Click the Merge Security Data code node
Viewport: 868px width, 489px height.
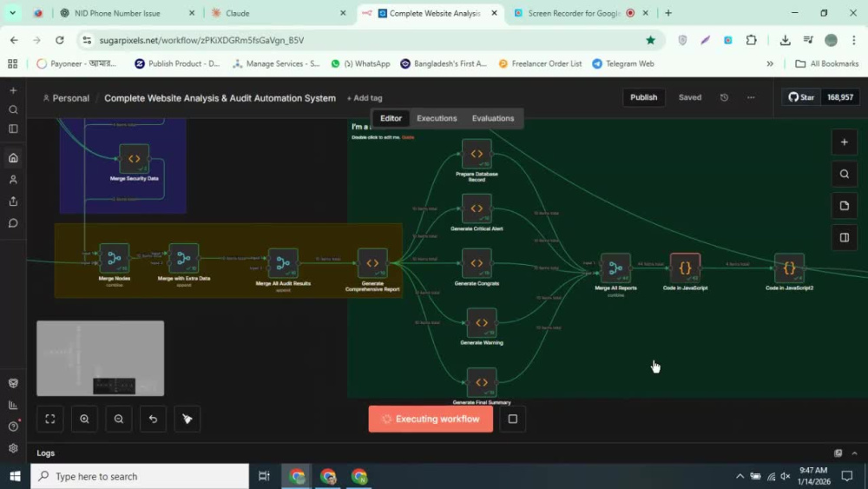coord(134,159)
